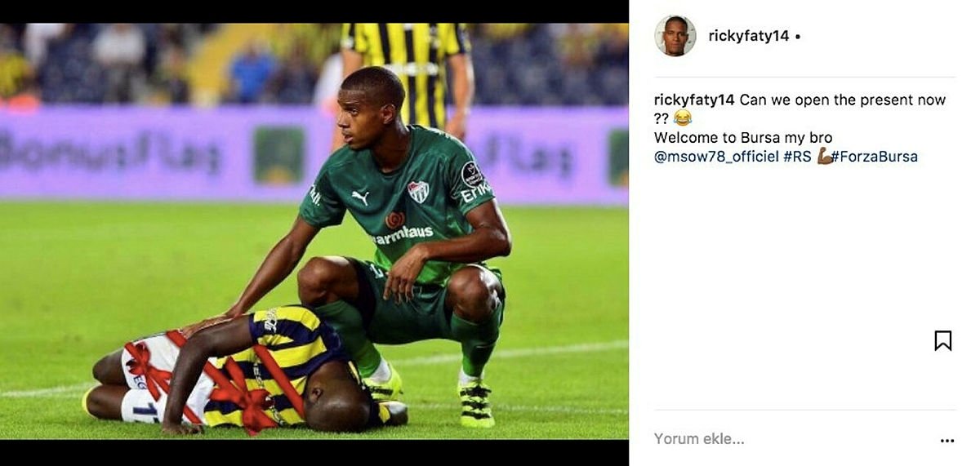Image resolution: width=980 pixels, height=466 pixels.
Task: Click the "Welcome to Bursa my bro" caption text
Action: (x=743, y=137)
